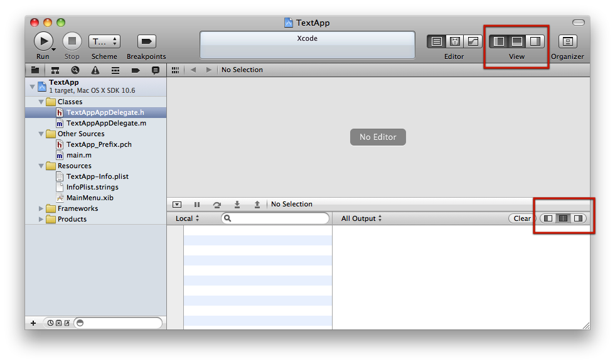This screenshot has width=615, height=364.
Task: Toggle the Navigator pane view button
Action: (x=498, y=41)
